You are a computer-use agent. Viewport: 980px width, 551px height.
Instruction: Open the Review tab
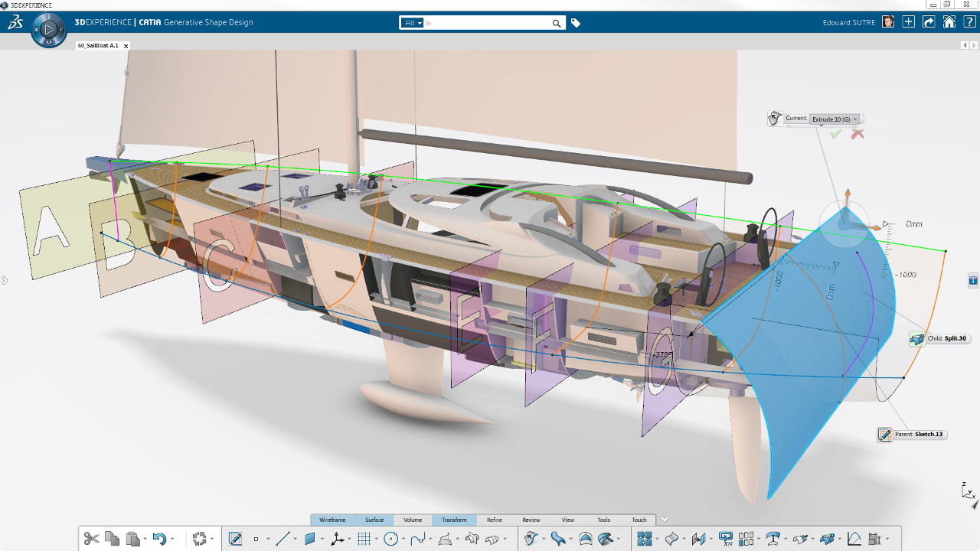[x=531, y=520]
